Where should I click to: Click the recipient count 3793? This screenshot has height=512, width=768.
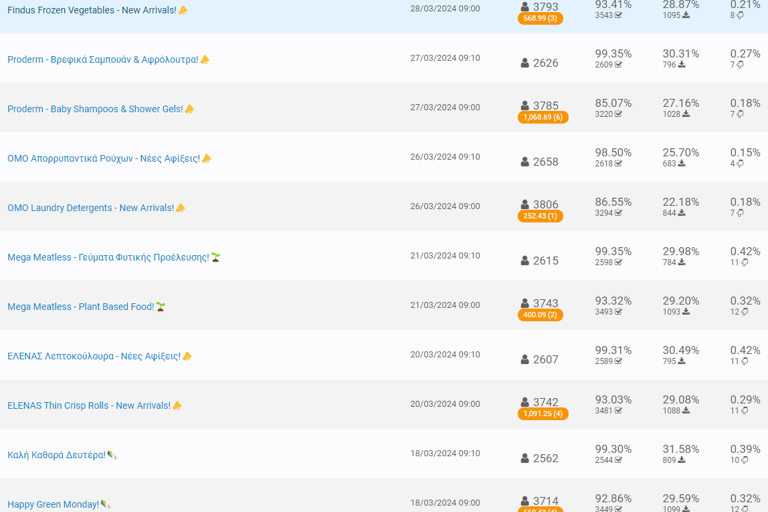click(x=546, y=7)
